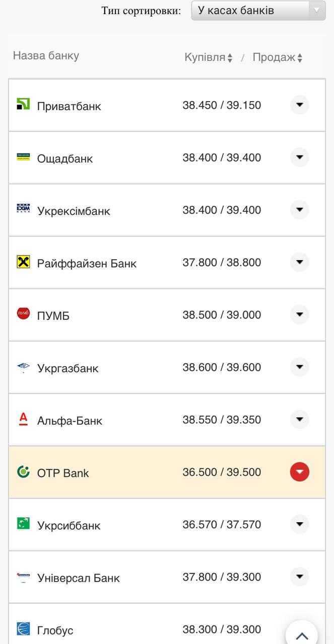Expand the Універсал Банк rate details

[299, 577]
